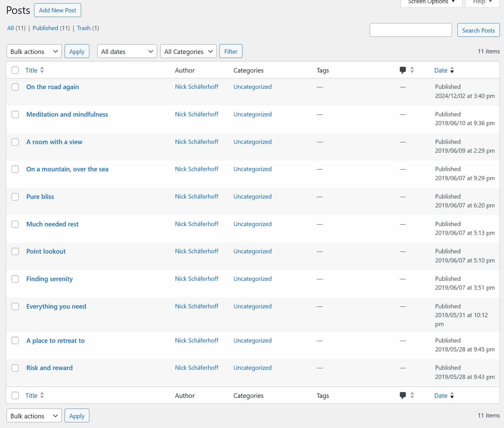Check the 'Risk and reward' checkbox
The image size is (504, 428).
[x=15, y=368]
